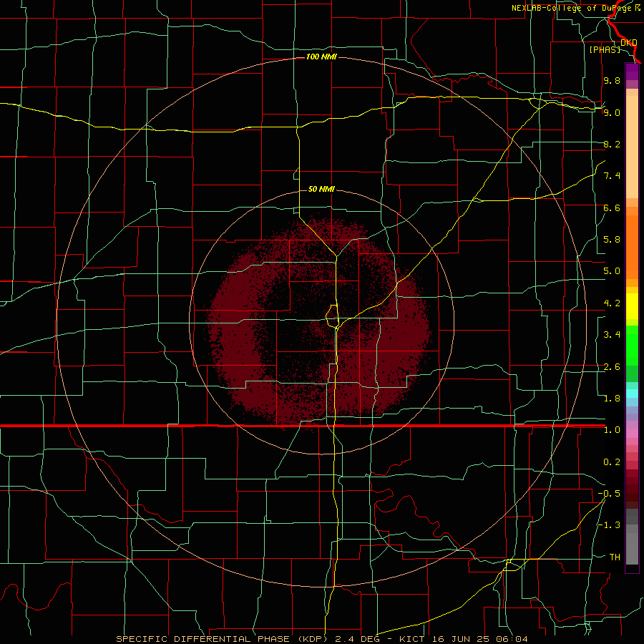Click the '-0.5' color scale value

click(x=609, y=494)
